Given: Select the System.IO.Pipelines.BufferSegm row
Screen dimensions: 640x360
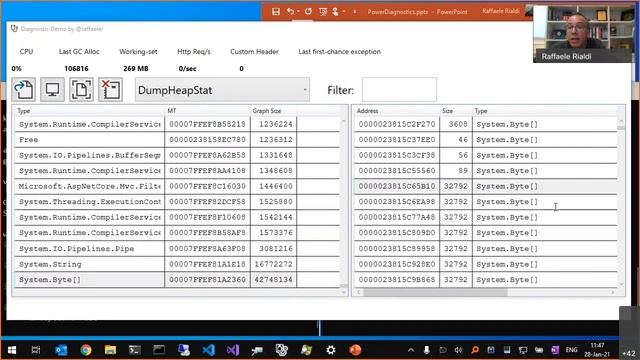Looking at the screenshot, I should (x=177, y=155).
